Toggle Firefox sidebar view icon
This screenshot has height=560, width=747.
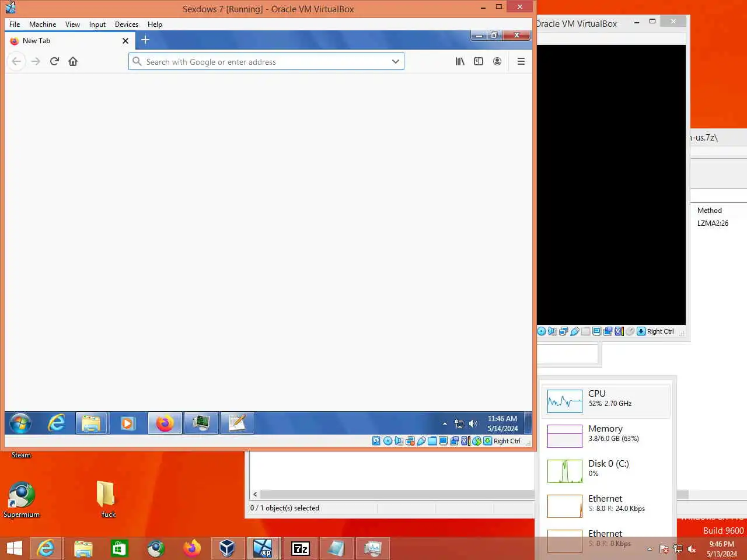click(x=479, y=61)
